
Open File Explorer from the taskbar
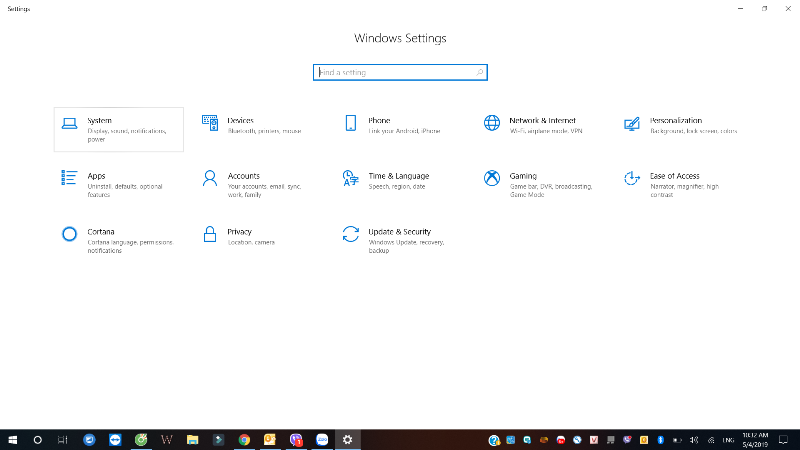pos(192,440)
